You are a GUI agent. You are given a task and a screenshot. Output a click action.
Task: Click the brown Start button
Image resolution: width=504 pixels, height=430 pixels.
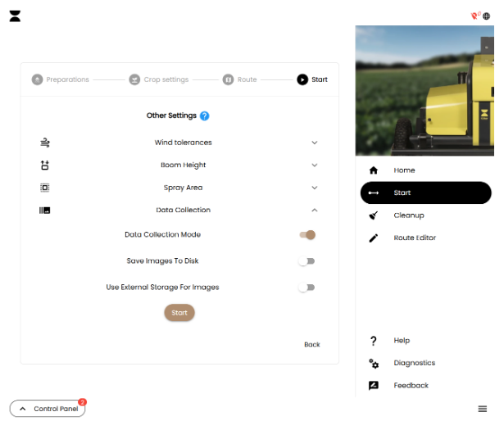[179, 312]
